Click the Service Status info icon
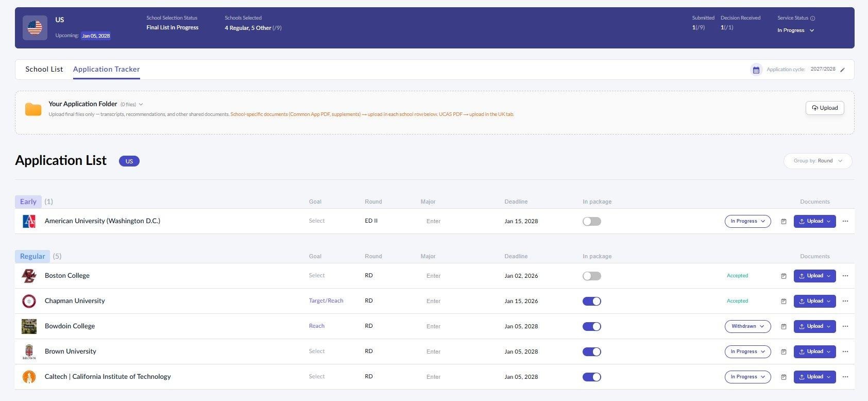 (813, 18)
